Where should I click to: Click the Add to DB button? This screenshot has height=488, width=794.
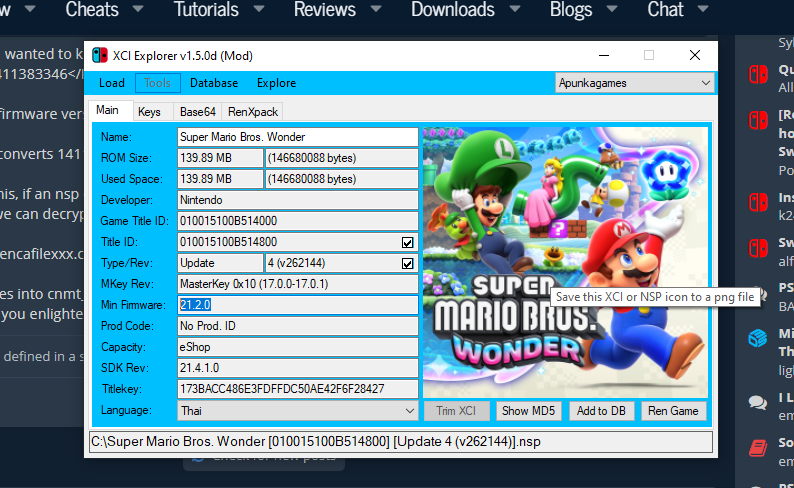[601, 411]
